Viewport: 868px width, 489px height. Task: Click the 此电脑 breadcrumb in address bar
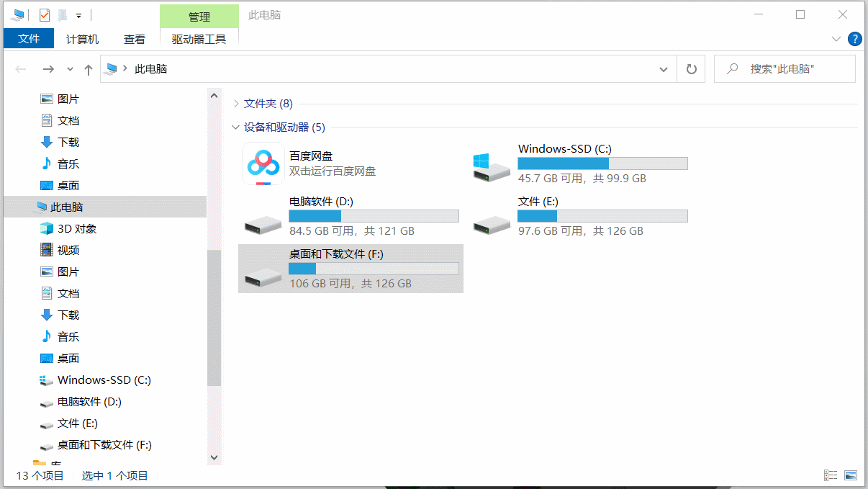pos(151,69)
